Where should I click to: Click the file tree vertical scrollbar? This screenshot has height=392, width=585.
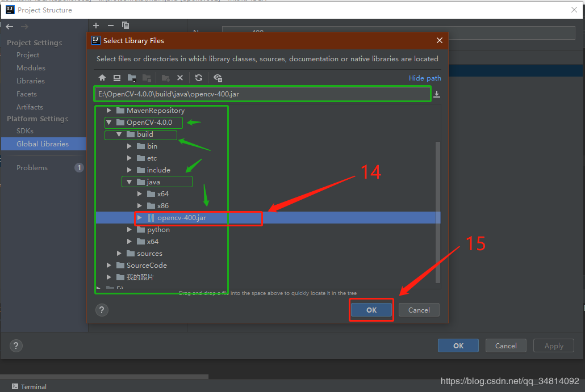pos(438,212)
